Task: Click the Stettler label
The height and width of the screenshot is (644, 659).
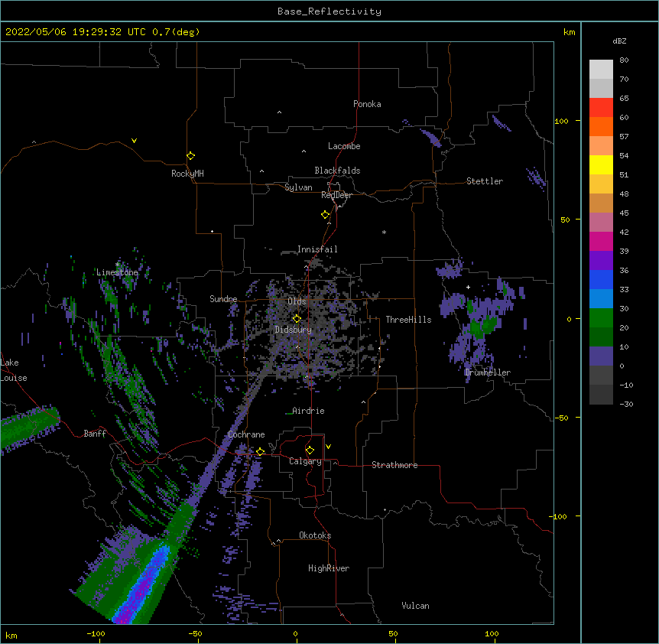Action: click(485, 181)
